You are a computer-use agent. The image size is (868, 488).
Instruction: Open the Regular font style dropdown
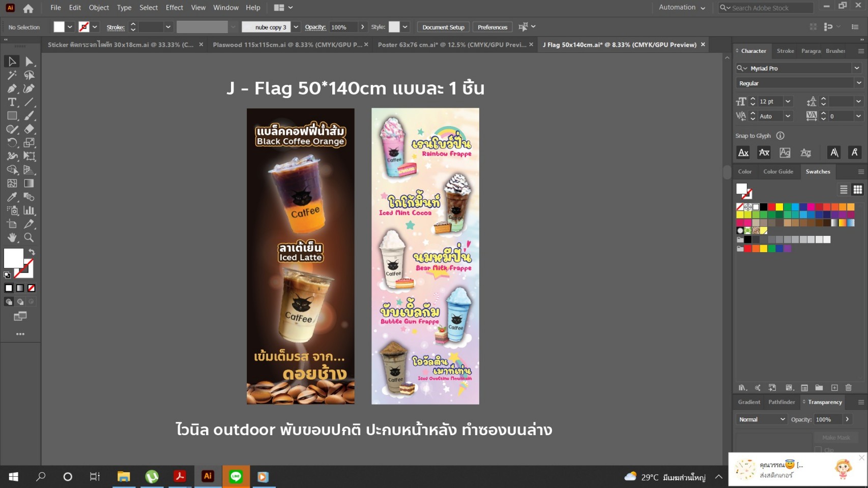pos(858,83)
